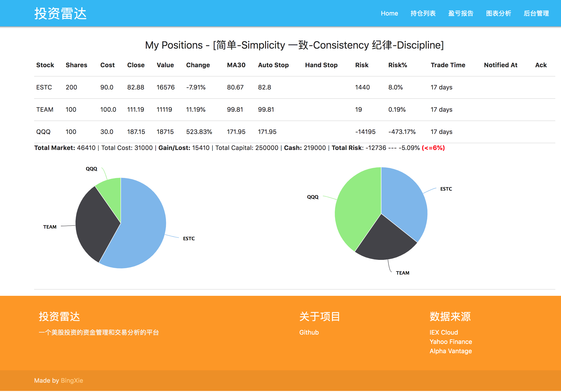Open Yahoo Finance footer link

point(451,342)
